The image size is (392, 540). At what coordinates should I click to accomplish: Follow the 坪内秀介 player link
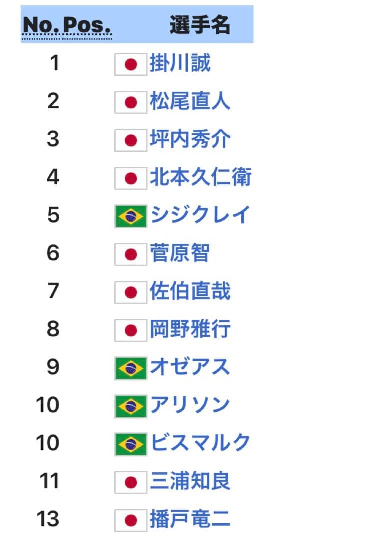190,140
